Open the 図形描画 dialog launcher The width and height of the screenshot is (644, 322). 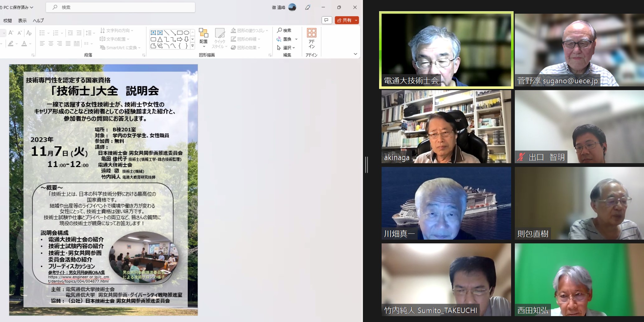pyautogui.click(x=270, y=55)
